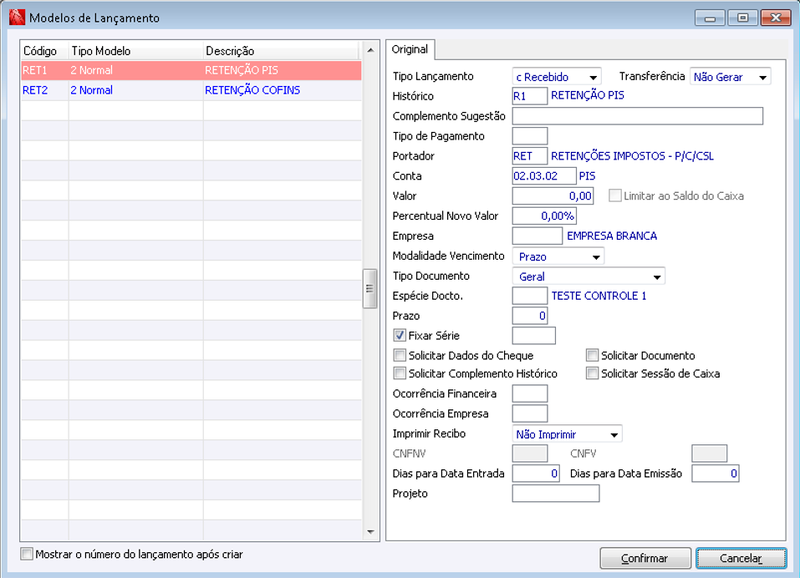Viewport: 800px width, 578px height.
Task: Click the Portador field containing RET
Action: pos(530,156)
